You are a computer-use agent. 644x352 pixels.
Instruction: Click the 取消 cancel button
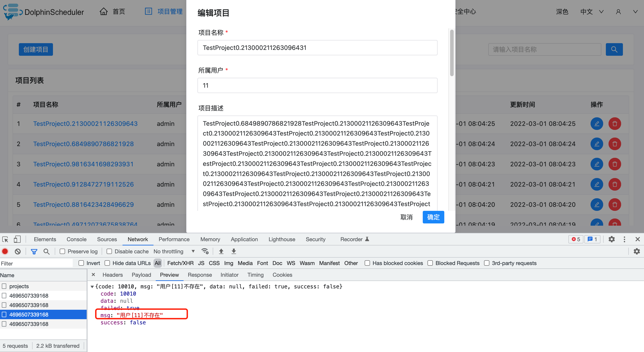(407, 217)
